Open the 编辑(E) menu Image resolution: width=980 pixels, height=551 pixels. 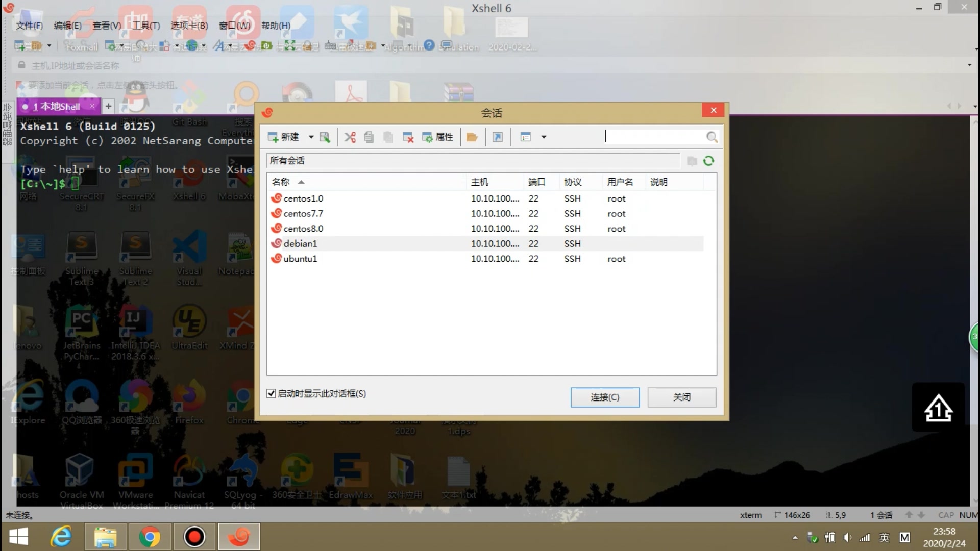pyautogui.click(x=67, y=26)
